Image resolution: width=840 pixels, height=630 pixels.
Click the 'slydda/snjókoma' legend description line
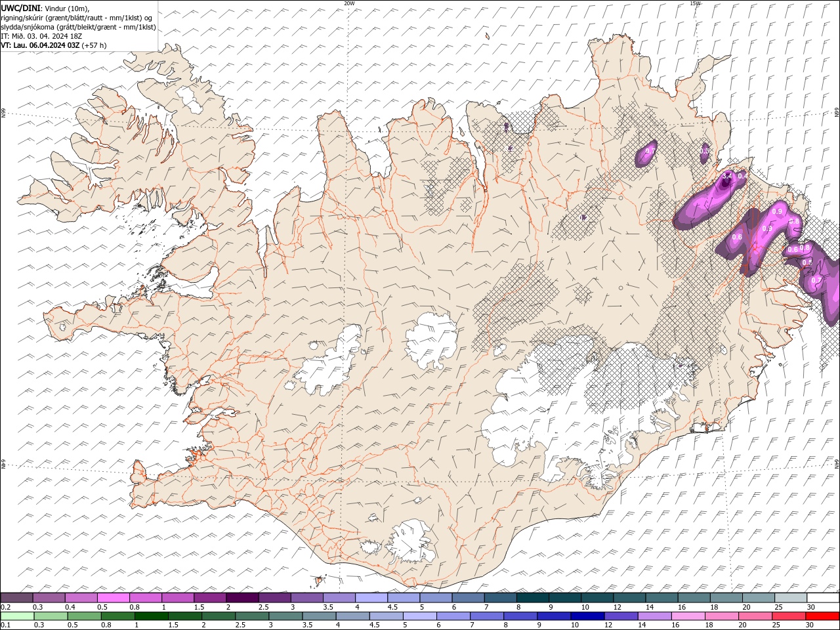coord(78,27)
